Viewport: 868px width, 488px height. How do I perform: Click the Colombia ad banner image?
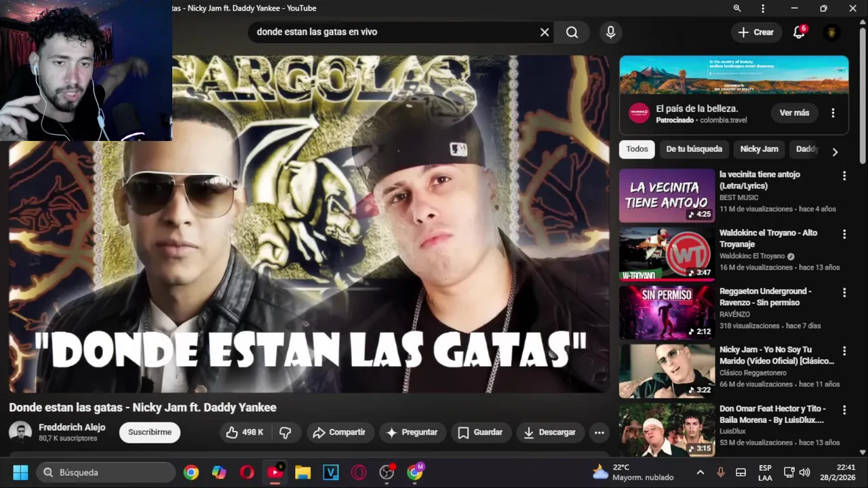734,75
